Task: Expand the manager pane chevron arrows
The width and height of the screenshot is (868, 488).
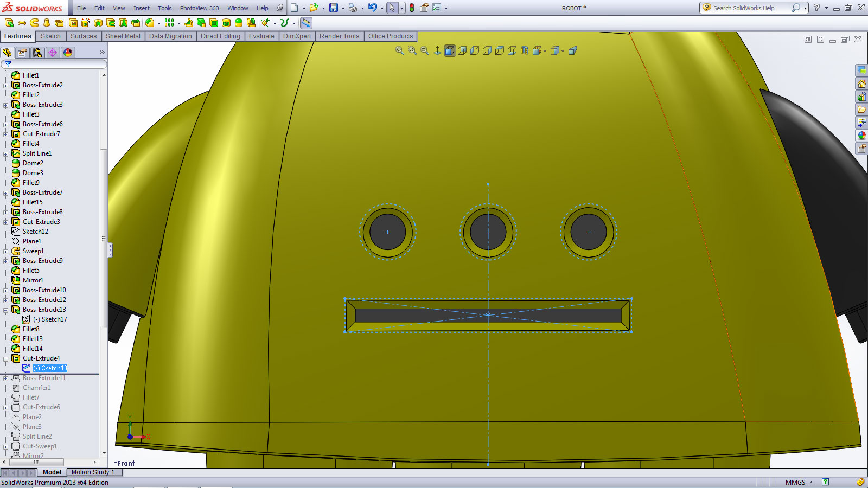Action: (x=102, y=53)
